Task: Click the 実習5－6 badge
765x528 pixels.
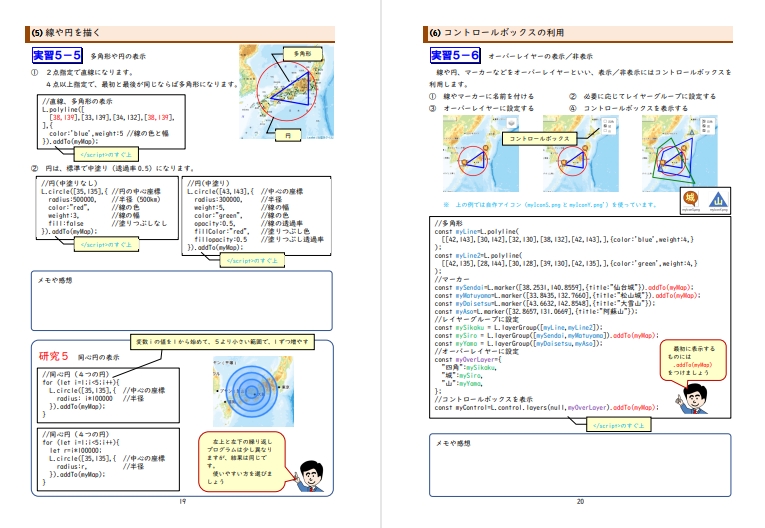Action: (x=455, y=55)
